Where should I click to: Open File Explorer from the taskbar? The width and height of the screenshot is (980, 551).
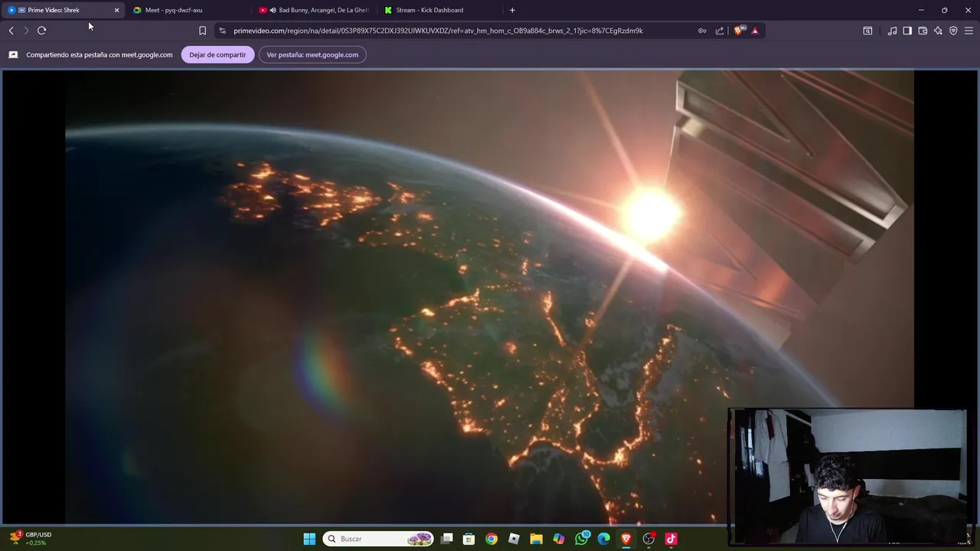(536, 539)
